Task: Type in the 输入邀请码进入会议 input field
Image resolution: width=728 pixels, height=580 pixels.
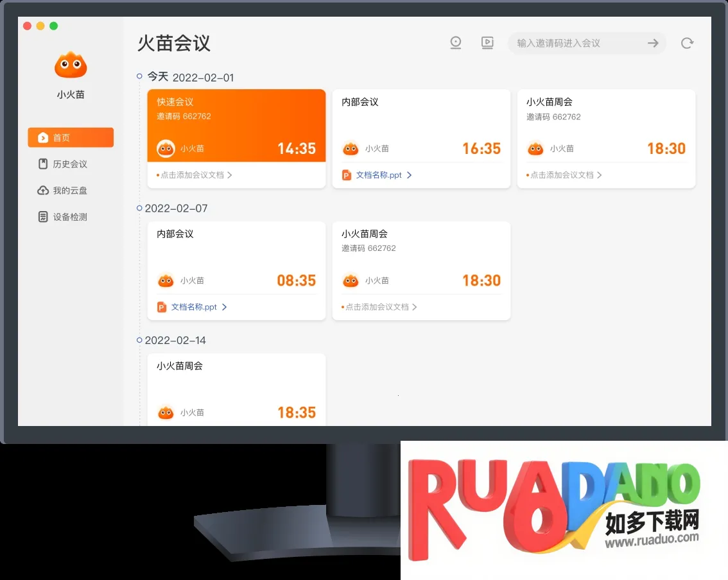Action: [x=575, y=43]
